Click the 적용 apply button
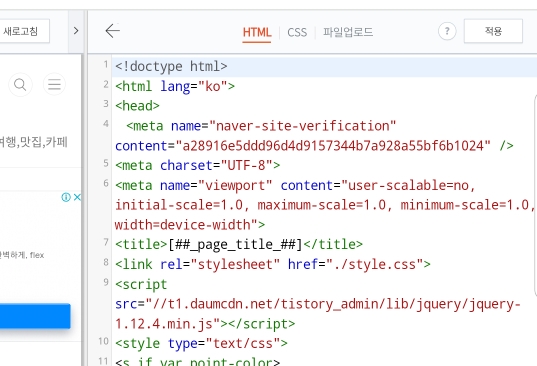The height and width of the screenshot is (366, 537). pos(493,31)
